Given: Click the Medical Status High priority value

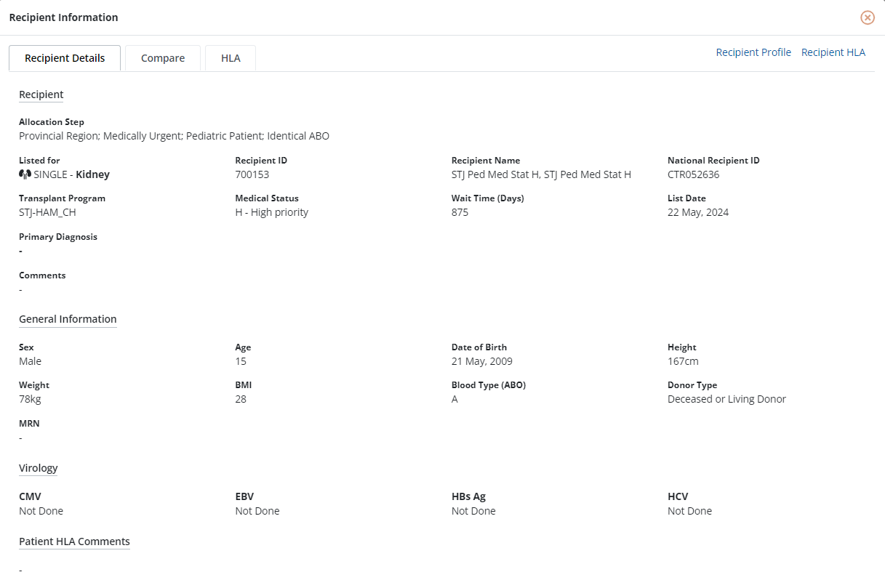Looking at the screenshot, I should 271,212.
